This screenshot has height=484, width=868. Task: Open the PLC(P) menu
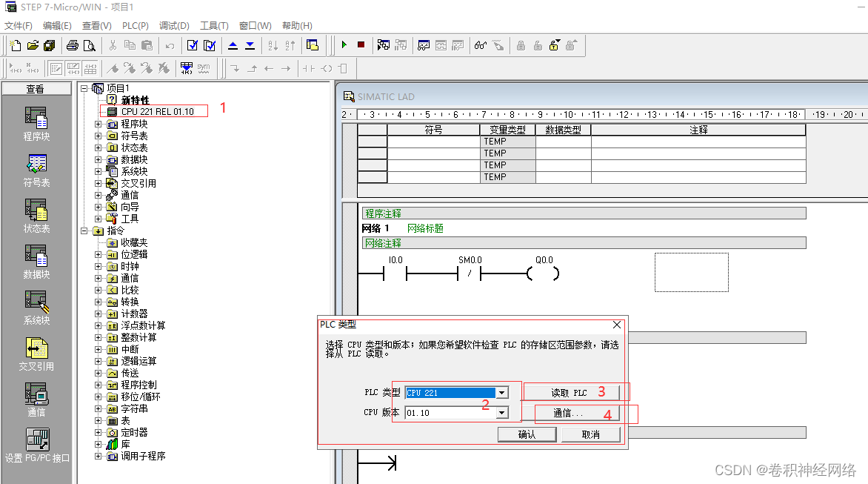pyautogui.click(x=136, y=25)
